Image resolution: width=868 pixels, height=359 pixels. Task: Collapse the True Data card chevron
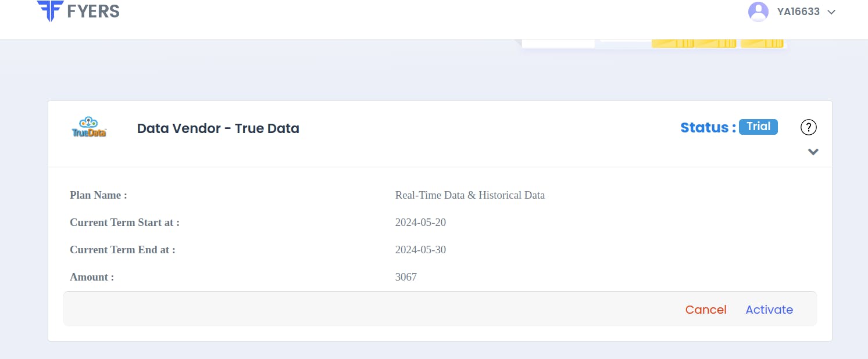813,152
